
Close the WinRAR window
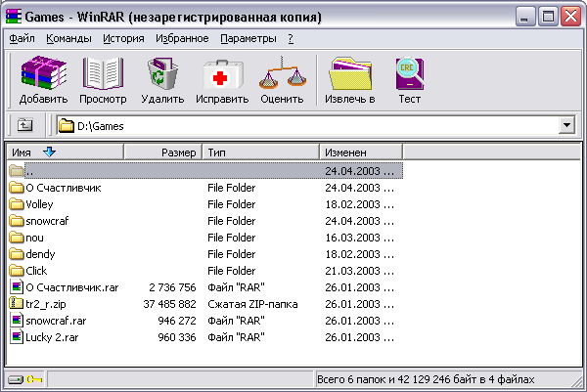[x=570, y=17]
